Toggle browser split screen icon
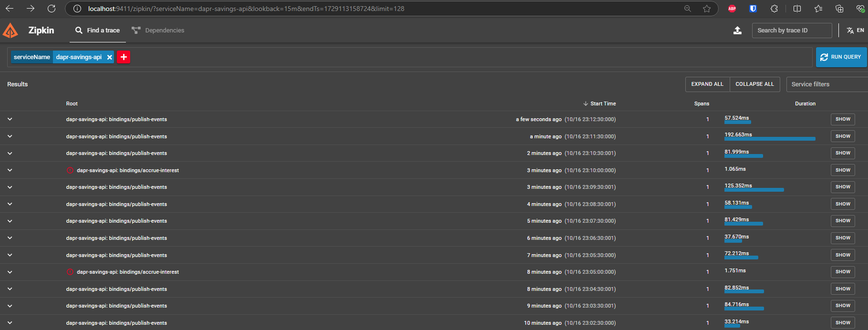868x330 pixels. (797, 9)
